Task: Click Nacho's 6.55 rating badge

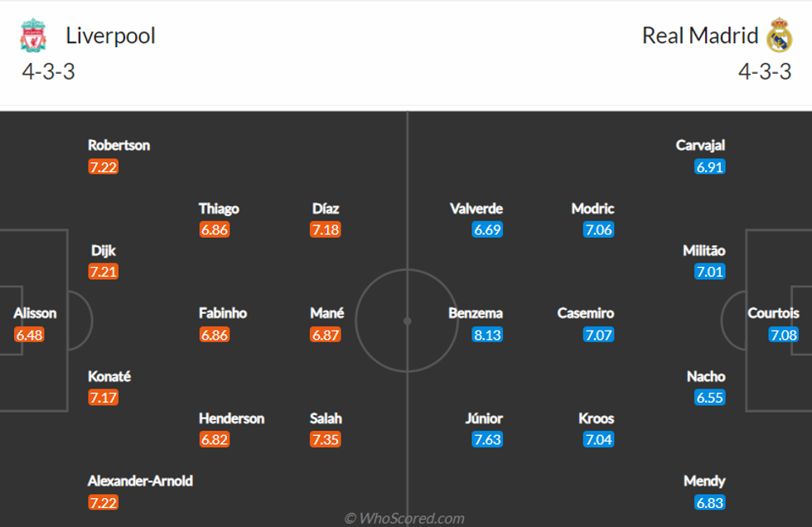Action: click(710, 398)
